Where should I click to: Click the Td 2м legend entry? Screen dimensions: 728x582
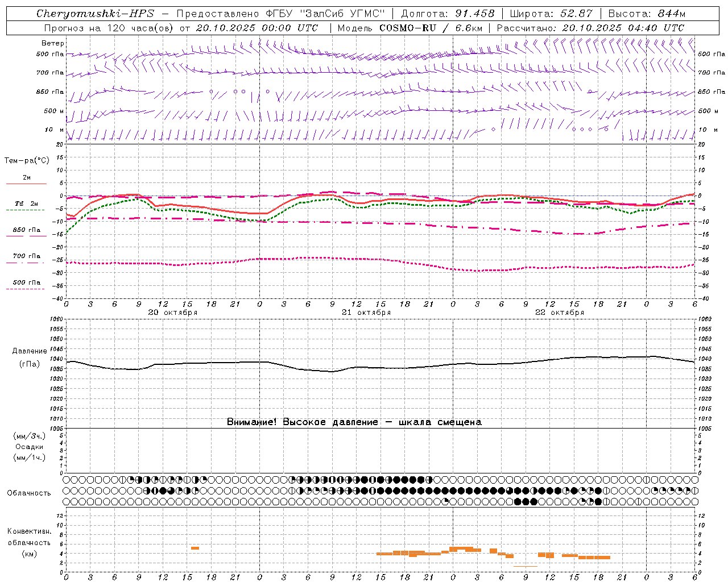(x=26, y=203)
